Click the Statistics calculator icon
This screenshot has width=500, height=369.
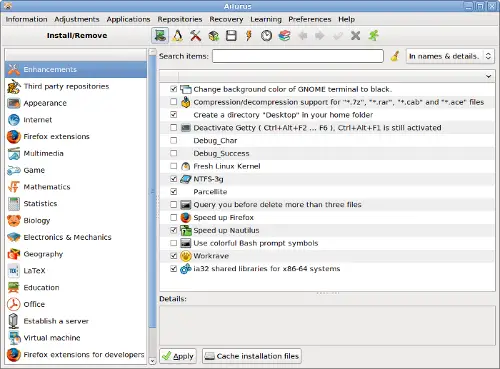point(14,204)
